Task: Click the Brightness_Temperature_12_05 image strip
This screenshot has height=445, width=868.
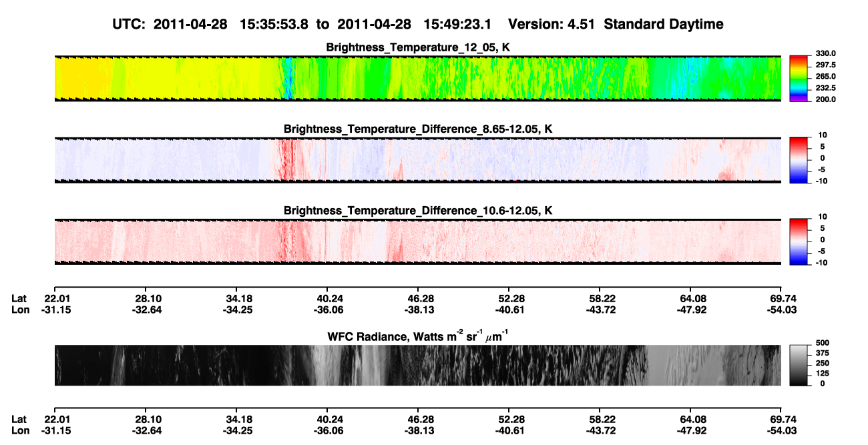Action: click(418, 79)
